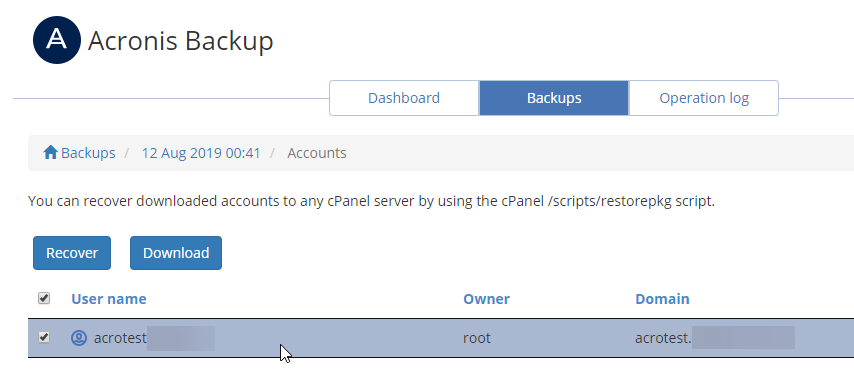Uncheck the acrotest account row checkbox
This screenshot has width=854, height=389.
[x=44, y=337]
